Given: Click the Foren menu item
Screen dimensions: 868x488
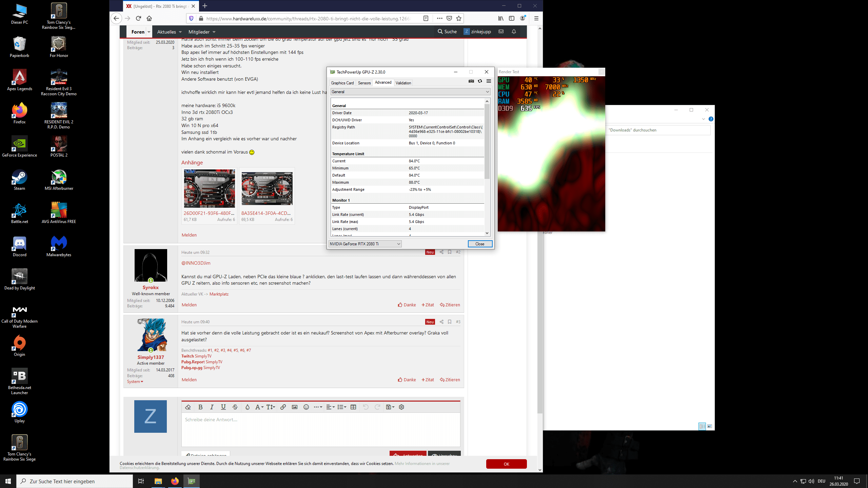Looking at the screenshot, I should pyautogui.click(x=138, y=32).
